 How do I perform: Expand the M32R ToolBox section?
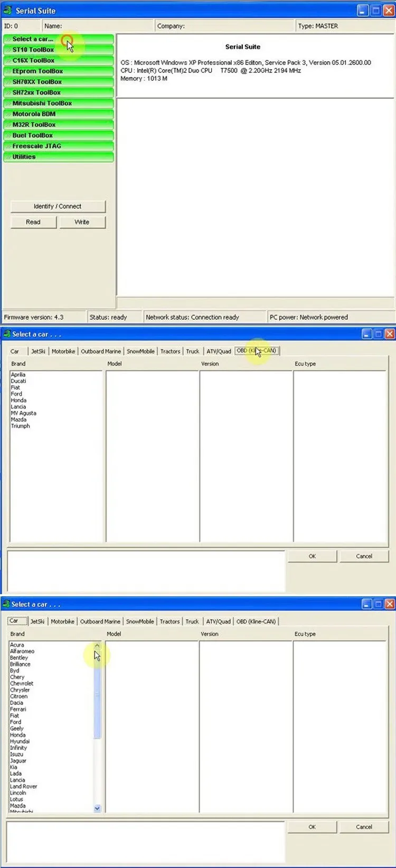click(x=58, y=125)
